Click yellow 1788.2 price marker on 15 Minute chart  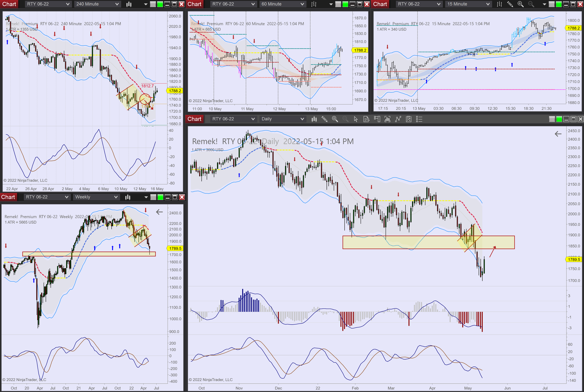(x=573, y=28)
